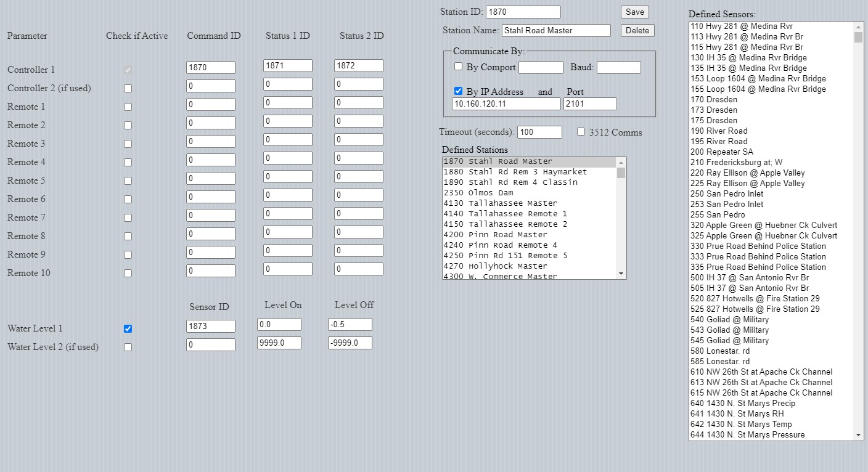Viewport: 868px width, 472px height.
Task: Check Controller 2 active checkbox
Action: click(x=128, y=88)
